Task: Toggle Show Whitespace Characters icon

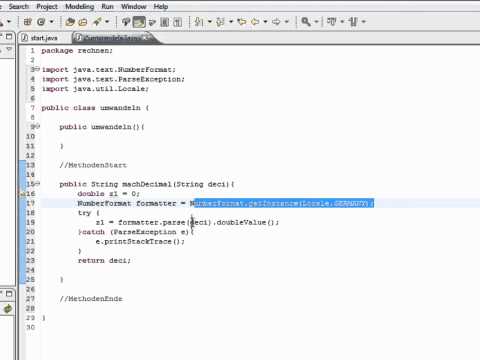Action: (x=178, y=22)
